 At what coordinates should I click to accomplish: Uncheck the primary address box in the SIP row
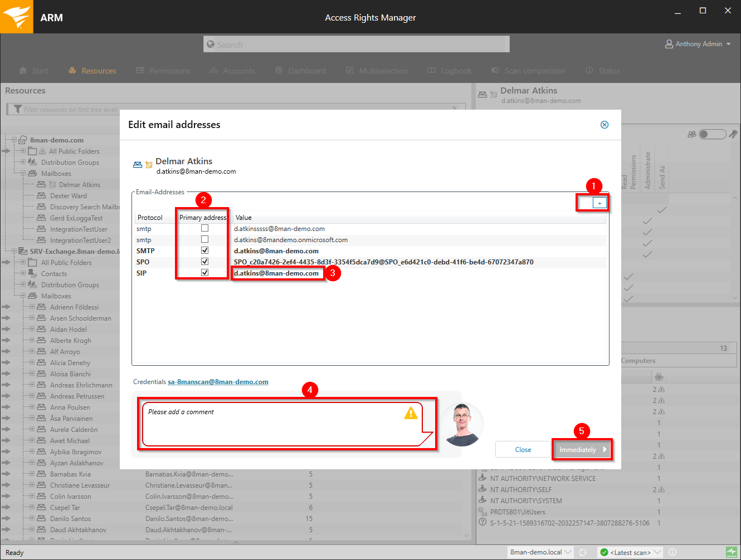point(204,273)
